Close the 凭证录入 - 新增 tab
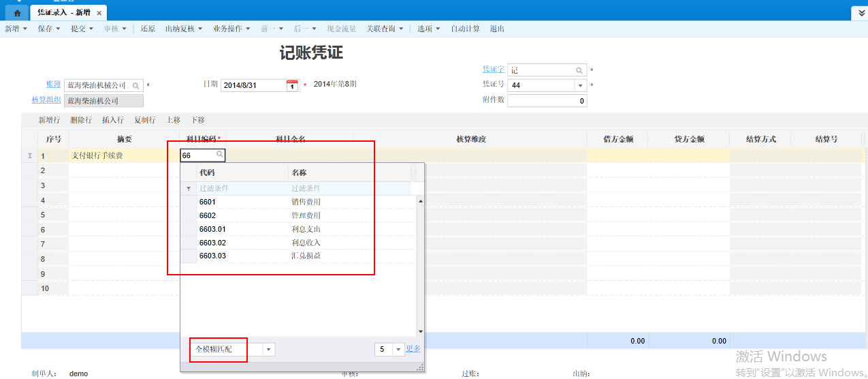The image size is (868, 379). point(99,13)
